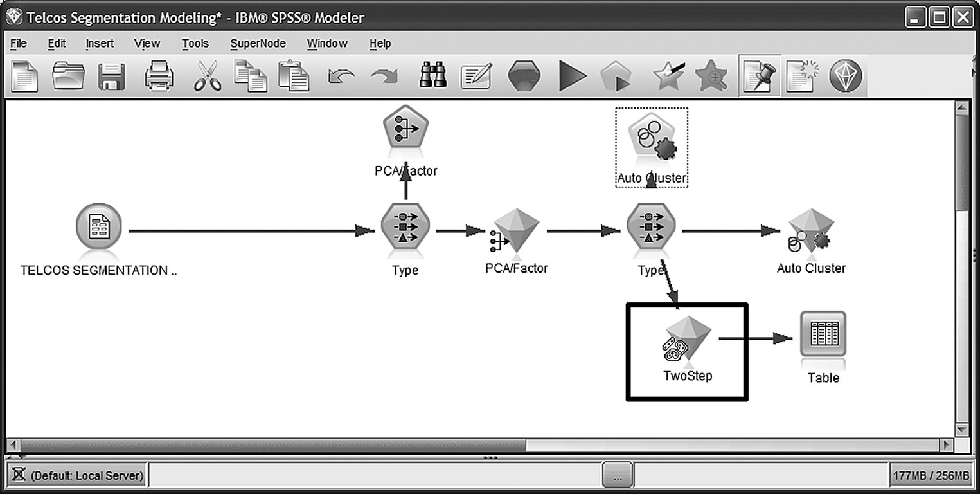This screenshot has width=980, height=494.
Task: Open the File menu
Action: pos(19,43)
